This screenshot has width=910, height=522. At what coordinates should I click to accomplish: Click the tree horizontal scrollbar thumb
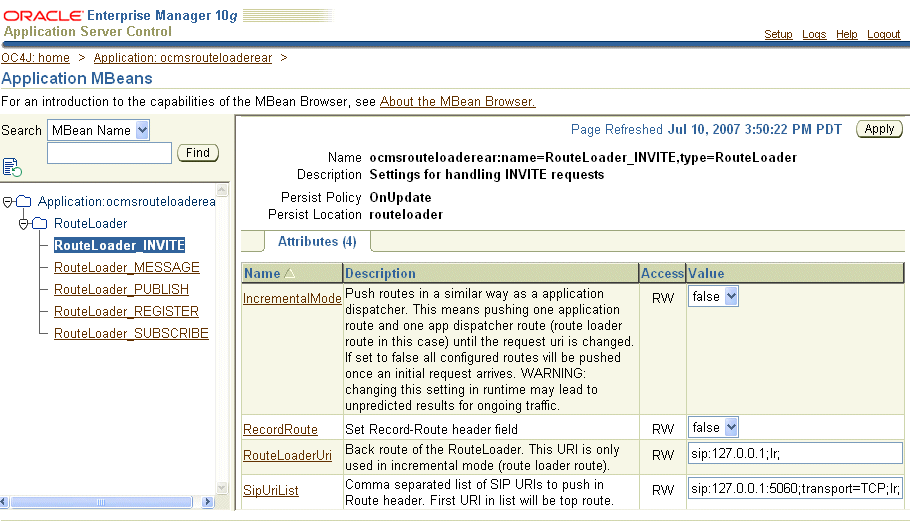pyautogui.click(x=101, y=502)
